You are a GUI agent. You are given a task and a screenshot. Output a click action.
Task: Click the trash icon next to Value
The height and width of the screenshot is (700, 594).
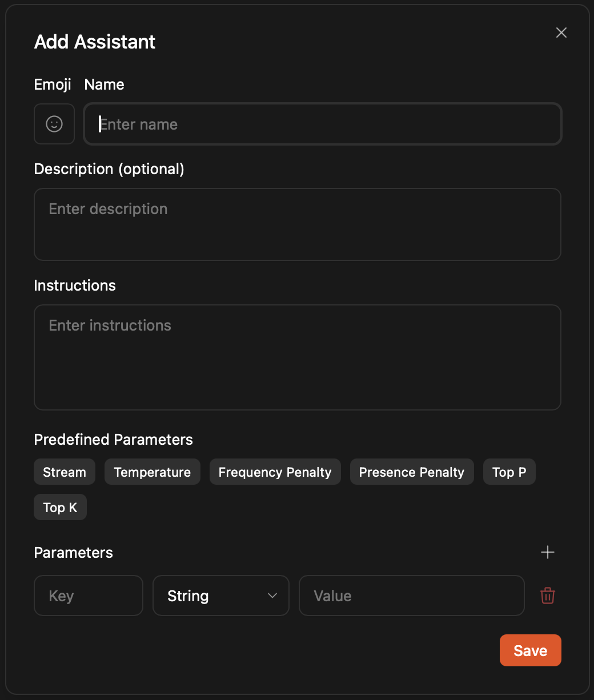pos(547,596)
